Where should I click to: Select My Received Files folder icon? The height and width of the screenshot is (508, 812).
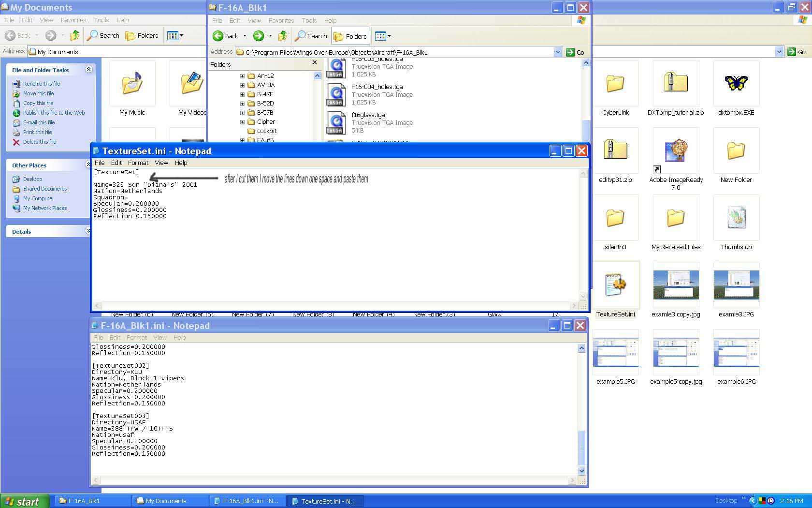coord(676,218)
